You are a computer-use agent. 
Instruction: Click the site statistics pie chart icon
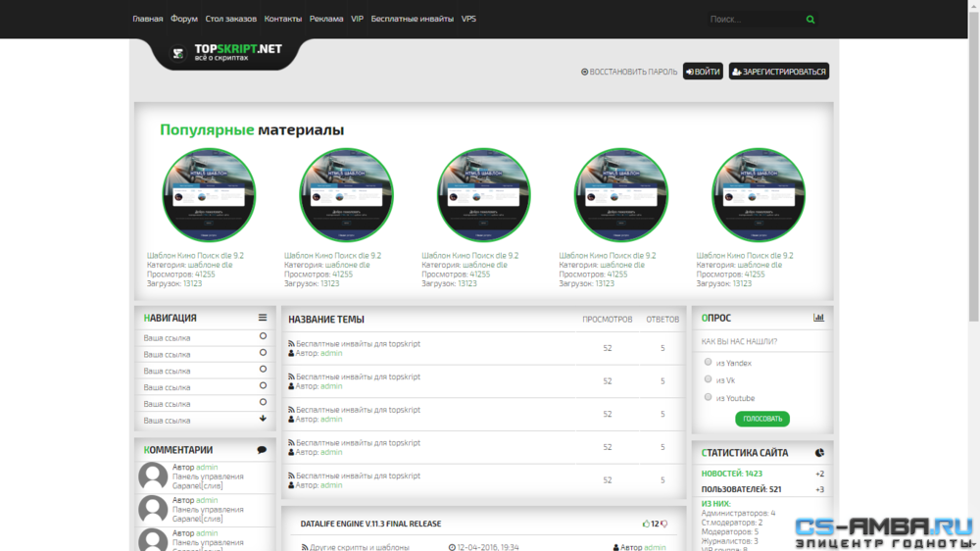click(819, 452)
